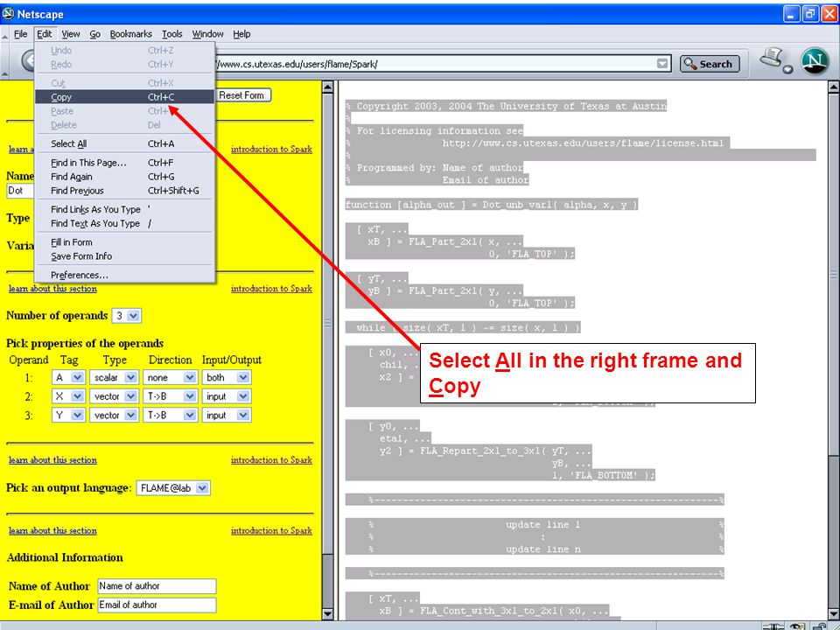Follow 'learn about this section' above Additional Information
The height and width of the screenshot is (630, 840).
(52, 530)
